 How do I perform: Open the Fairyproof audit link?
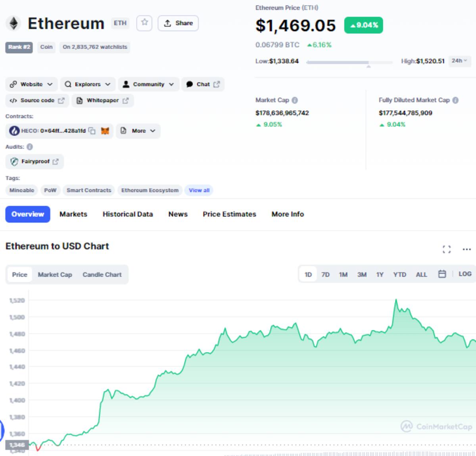[x=35, y=161]
